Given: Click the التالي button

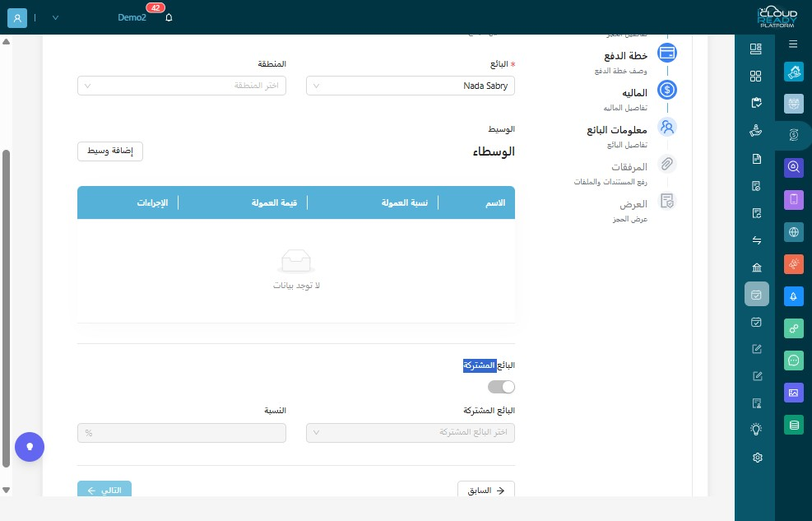Looking at the screenshot, I should point(104,490).
